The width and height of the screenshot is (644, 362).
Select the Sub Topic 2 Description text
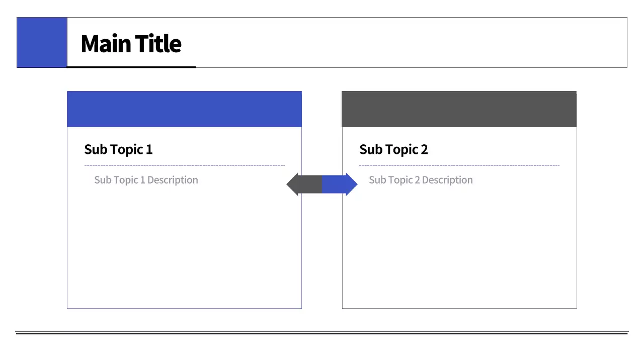tap(421, 180)
